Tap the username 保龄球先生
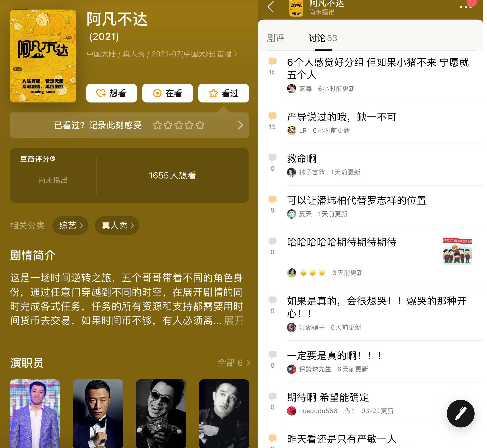 pos(315,369)
